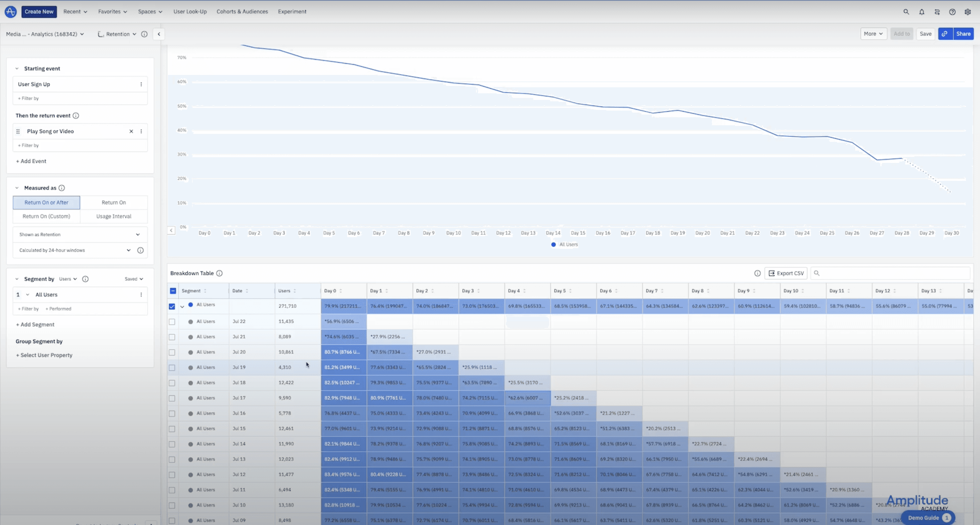Select Return On measure
Image resolution: width=980 pixels, height=525 pixels.
(x=114, y=203)
